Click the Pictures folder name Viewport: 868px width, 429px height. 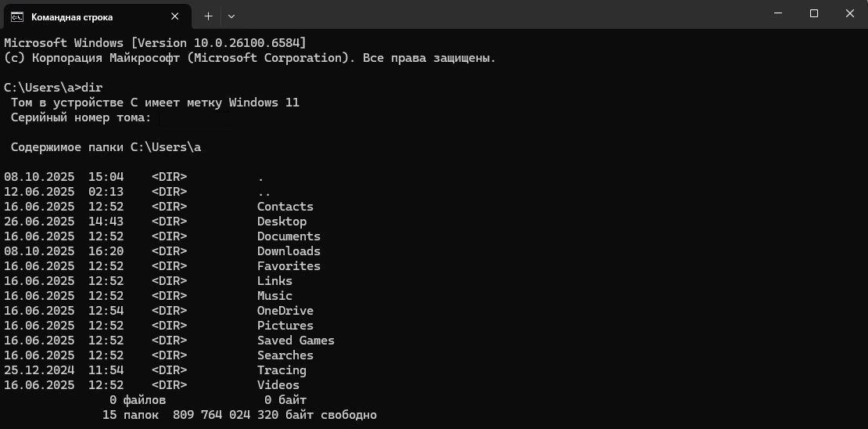click(285, 326)
